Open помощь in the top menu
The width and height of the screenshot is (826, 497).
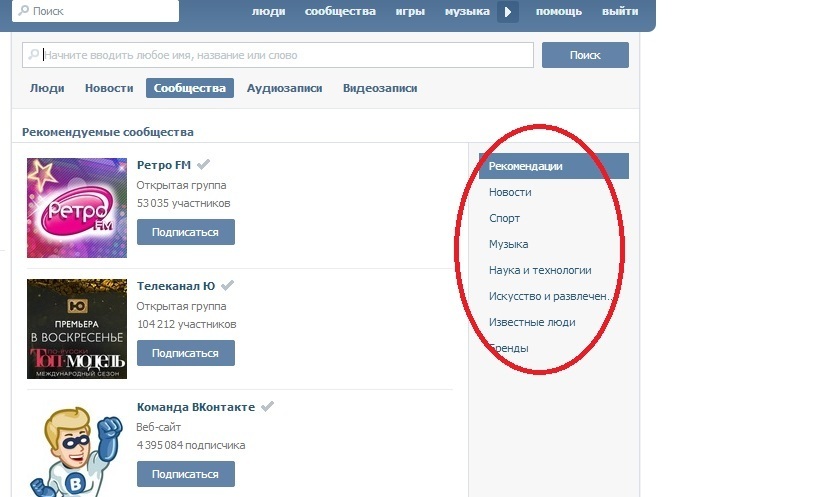click(x=559, y=12)
